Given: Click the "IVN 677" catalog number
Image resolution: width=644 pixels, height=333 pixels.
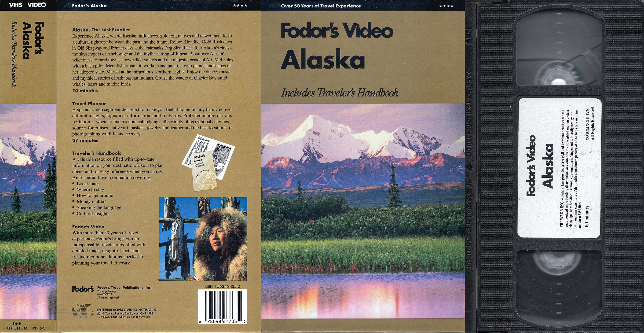Looking at the screenshot, I should 39,328.
